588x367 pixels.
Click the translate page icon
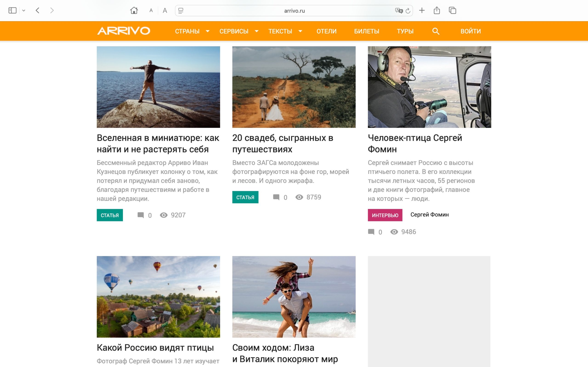[399, 11]
